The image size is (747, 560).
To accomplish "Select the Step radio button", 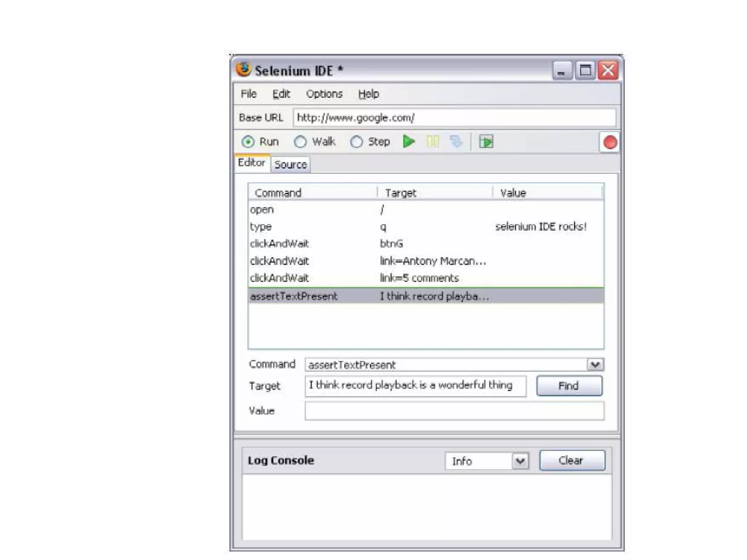I will click(356, 141).
